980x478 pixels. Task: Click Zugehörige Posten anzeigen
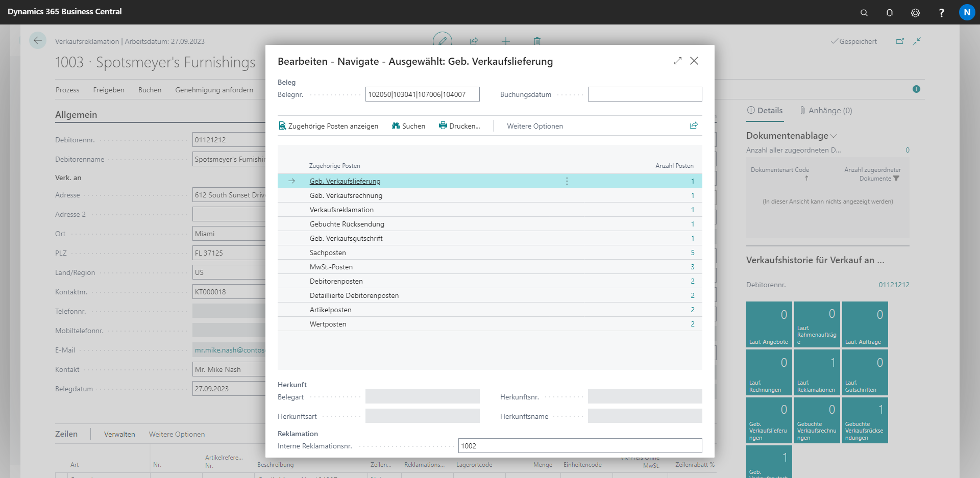click(x=329, y=126)
